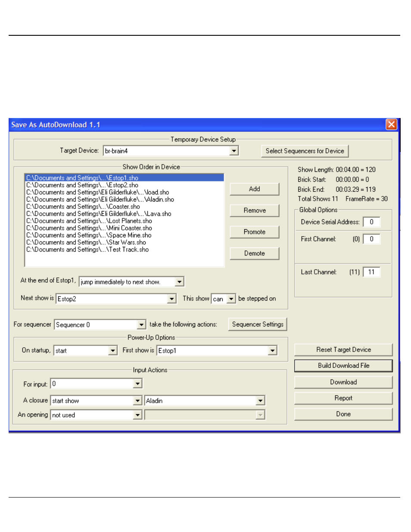The height and width of the screenshot is (532, 411).
Task: Select Aladin.sho in show list
Action: [125, 199]
